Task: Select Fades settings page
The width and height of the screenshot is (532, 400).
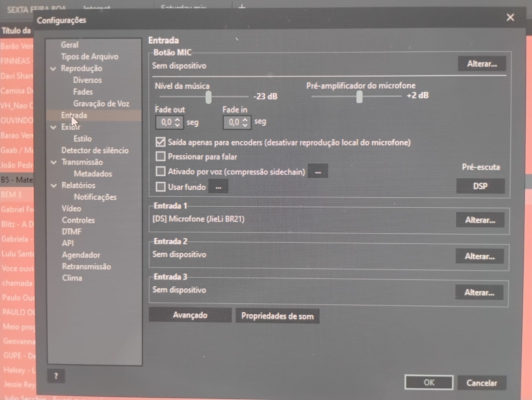Action: point(83,92)
